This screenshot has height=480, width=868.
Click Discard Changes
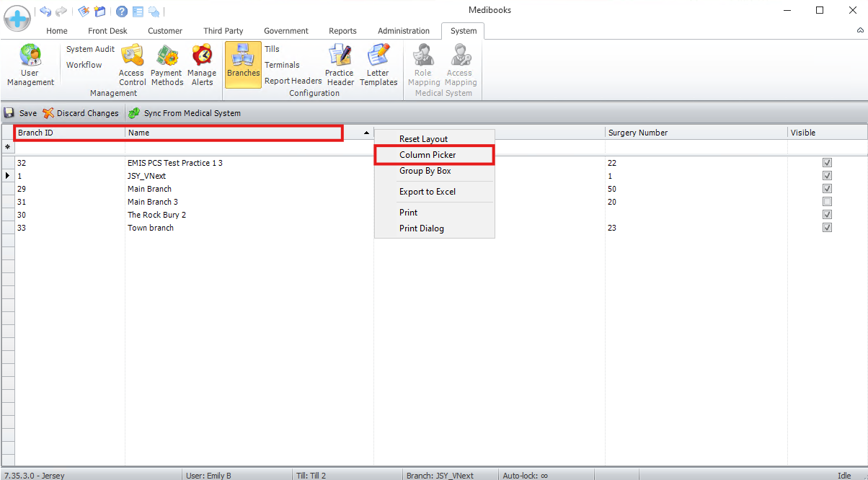[81, 113]
